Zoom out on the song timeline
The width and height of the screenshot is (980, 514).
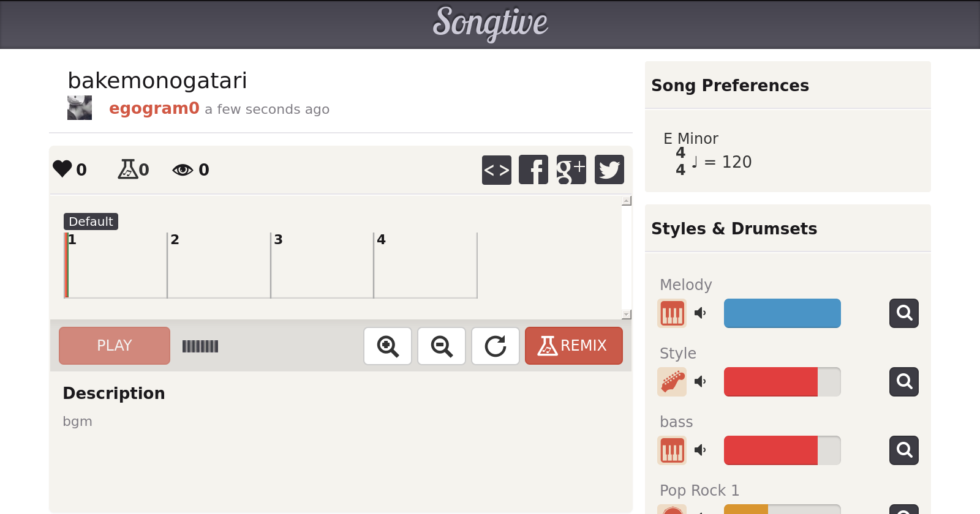point(442,346)
